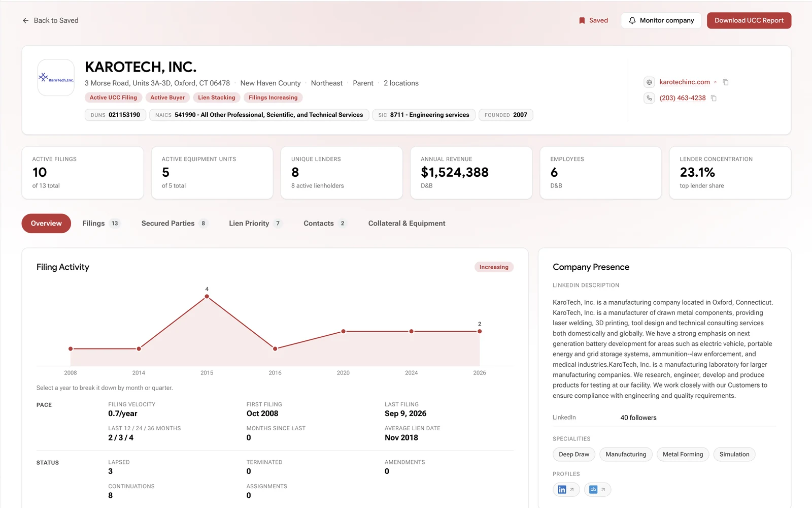
Task: Click the SIC 8711 Engineering services chip
Action: point(424,115)
